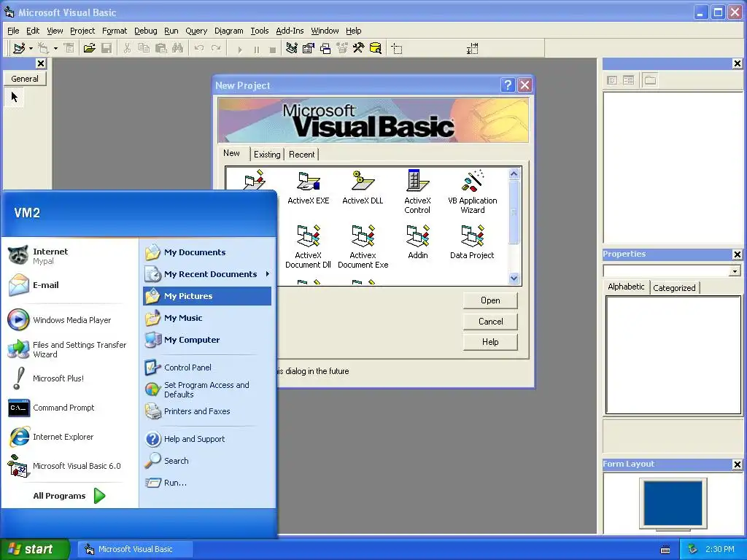Click the question mark help title button

tap(508, 85)
